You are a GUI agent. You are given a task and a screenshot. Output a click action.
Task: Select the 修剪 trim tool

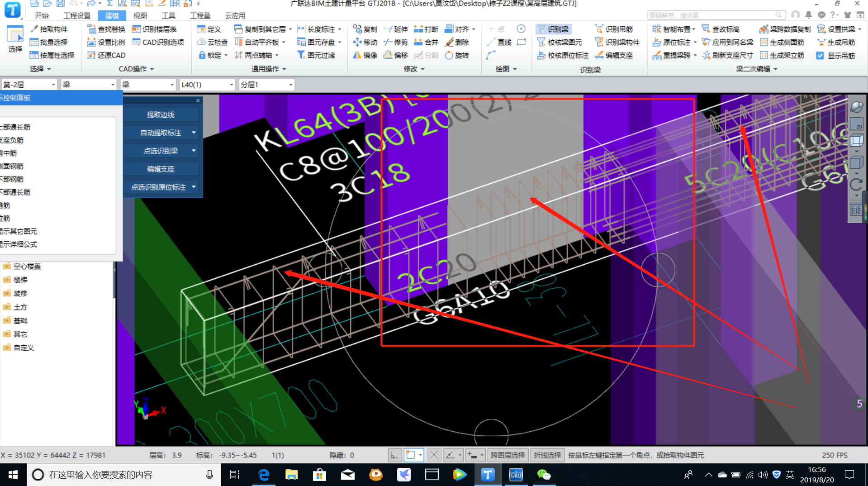click(396, 42)
